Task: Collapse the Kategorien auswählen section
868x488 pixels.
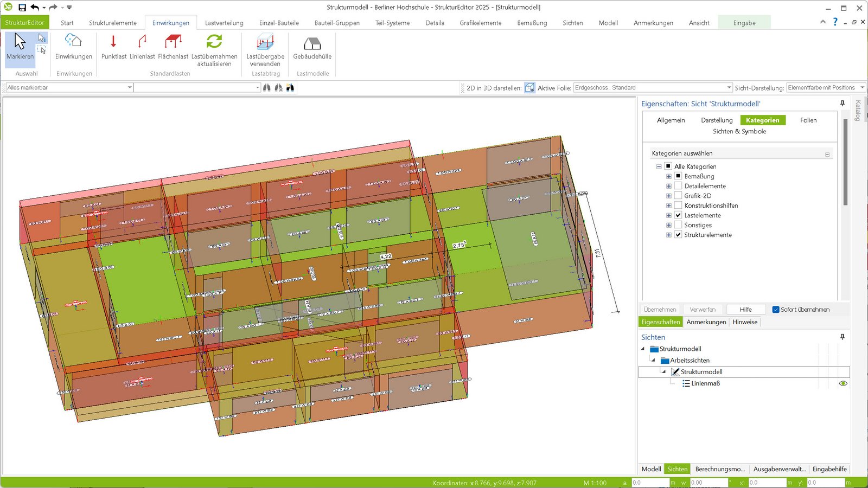Action: point(827,154)
